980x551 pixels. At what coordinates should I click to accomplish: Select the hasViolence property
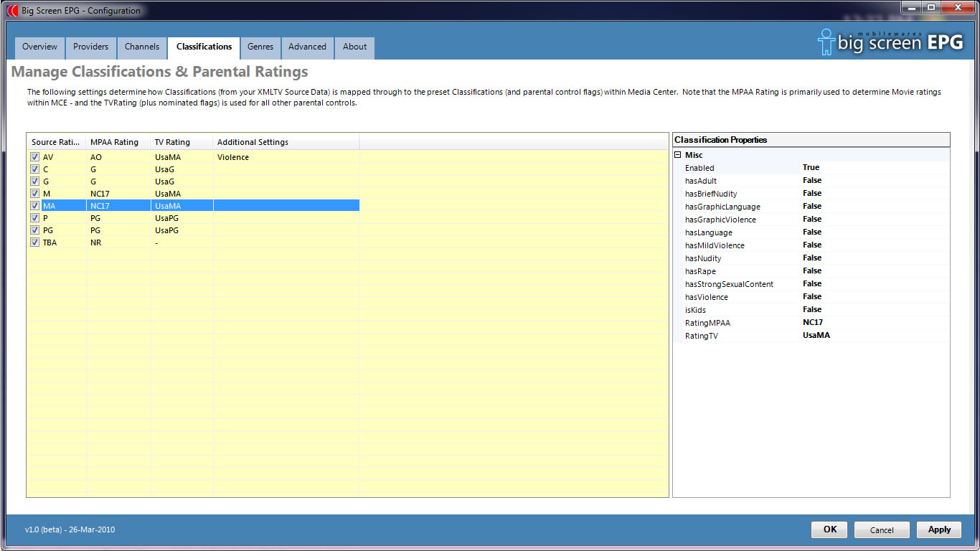811,297
